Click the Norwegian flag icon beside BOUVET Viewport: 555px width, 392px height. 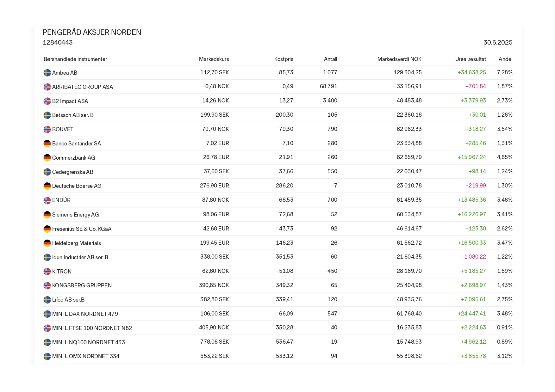[x=47, y=129]
